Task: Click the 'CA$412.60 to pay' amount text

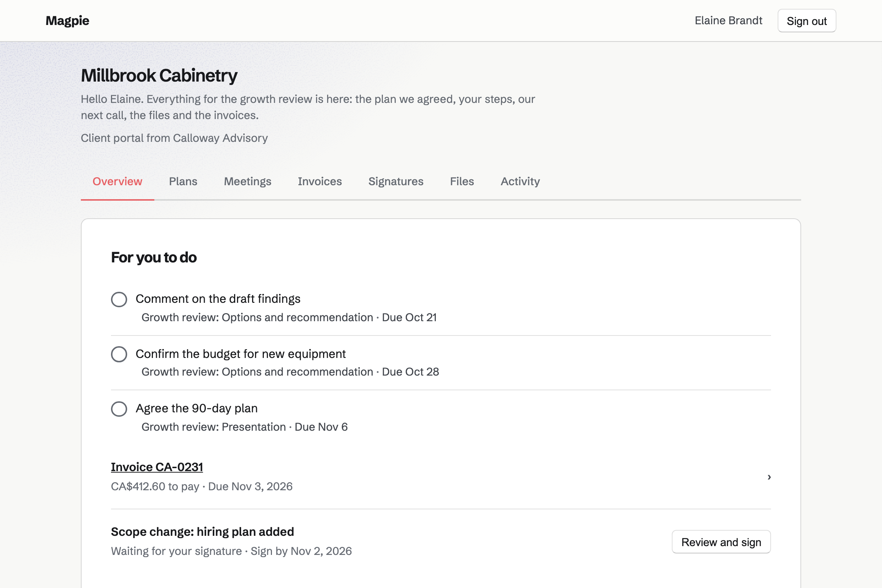Action: click(x=155, y=487)
